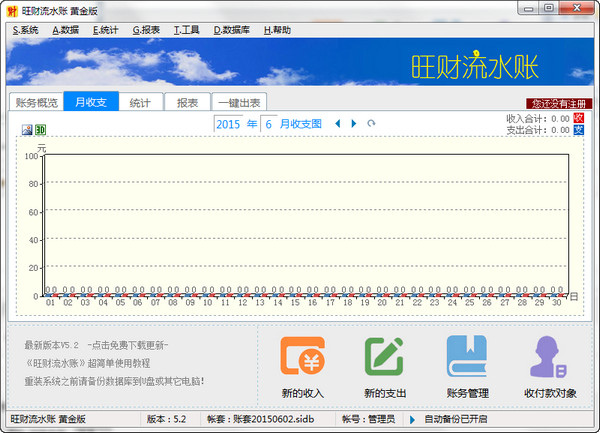Viewport: 600px width, 433px height.
Task: Minimize the 旺财流水账 window
Action: coord(528,8)
